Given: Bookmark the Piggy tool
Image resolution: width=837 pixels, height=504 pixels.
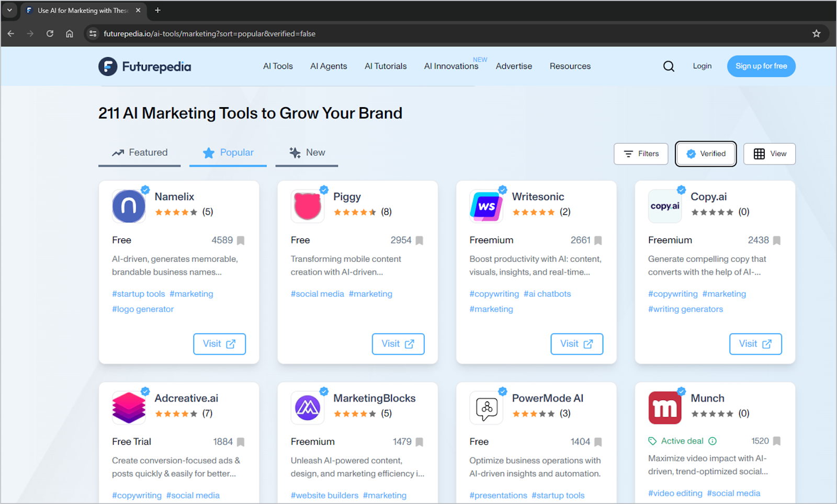Looking at the screenshot, I should 420,240.
